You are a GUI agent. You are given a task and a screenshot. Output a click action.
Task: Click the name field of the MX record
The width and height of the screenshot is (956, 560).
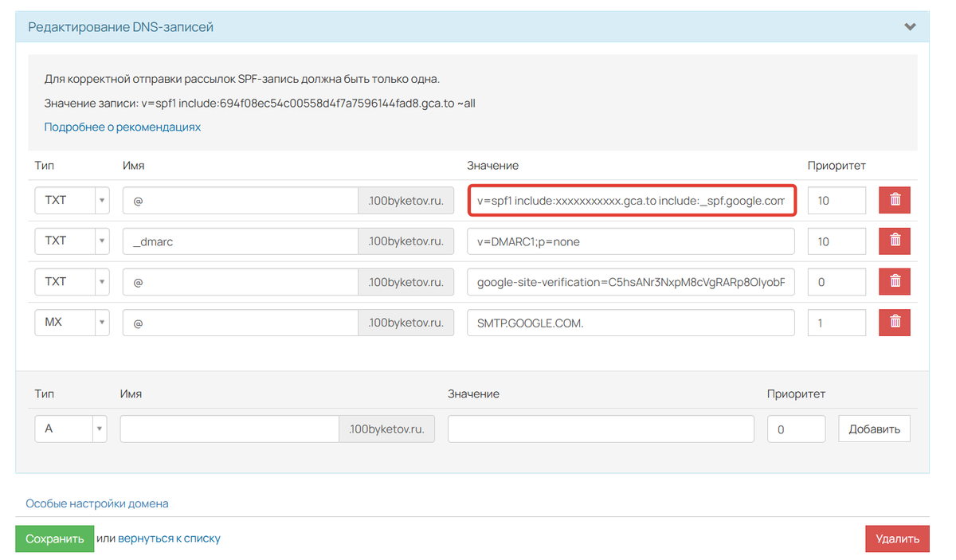click(241, 322)
